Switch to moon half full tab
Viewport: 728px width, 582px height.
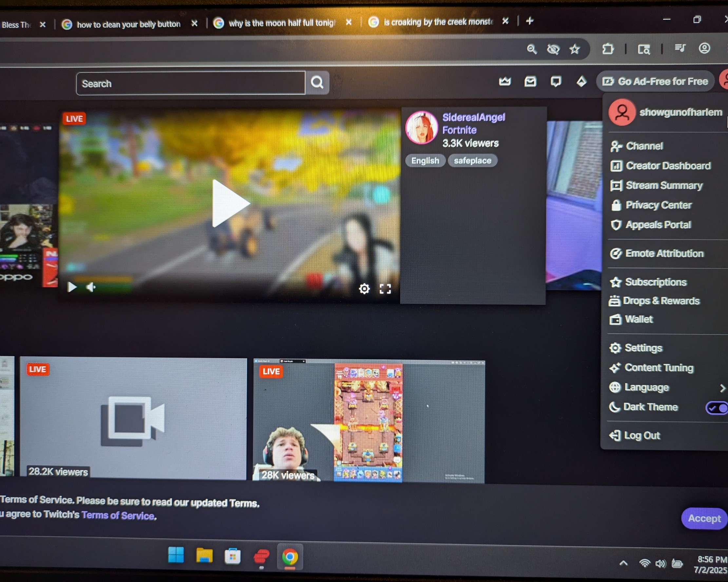pos(282,23)
